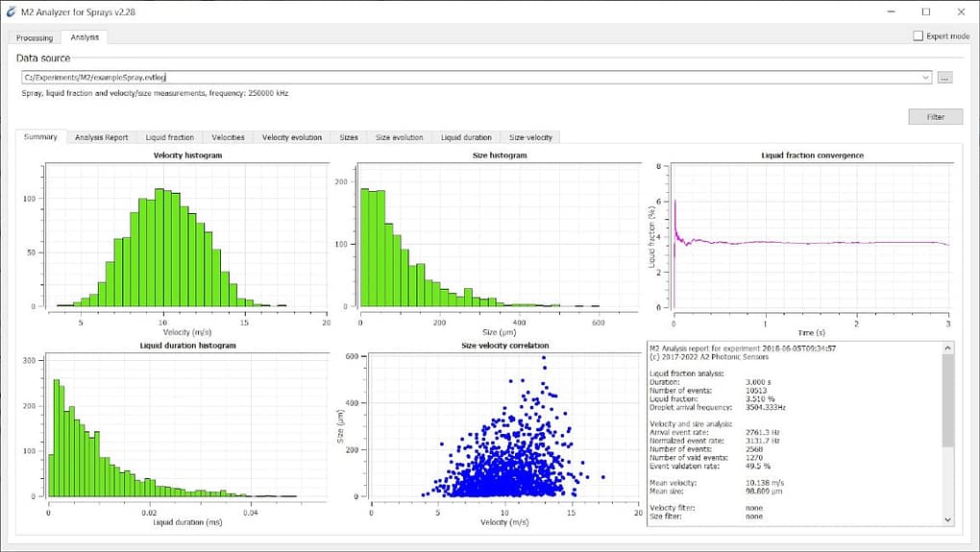
Task: Open the Sizes tab
Action: tap(349, 137)
